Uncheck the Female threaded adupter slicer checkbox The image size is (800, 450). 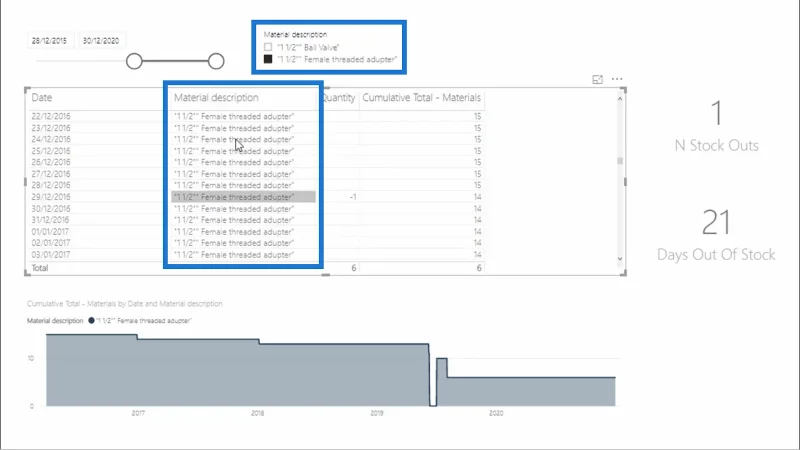(x=268, y=59)
